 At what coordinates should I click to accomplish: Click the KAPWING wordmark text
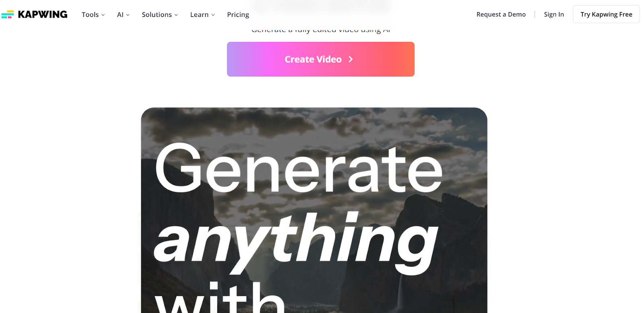(43, 15)
